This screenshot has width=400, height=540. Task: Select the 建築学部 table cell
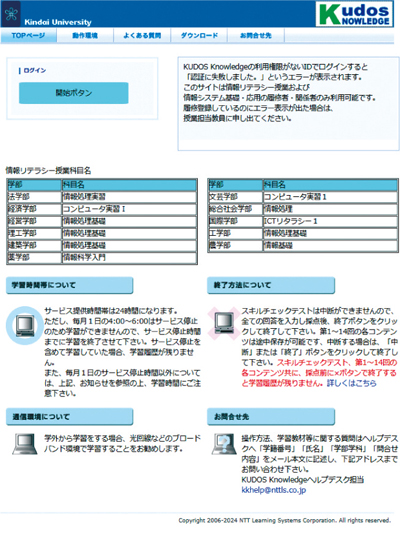pos(34,245)
